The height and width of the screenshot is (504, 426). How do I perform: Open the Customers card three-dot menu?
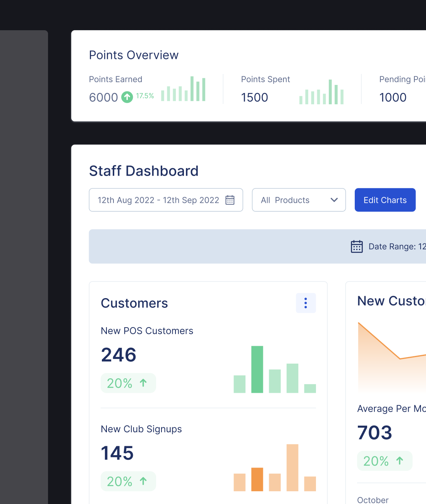pos(306,303)
